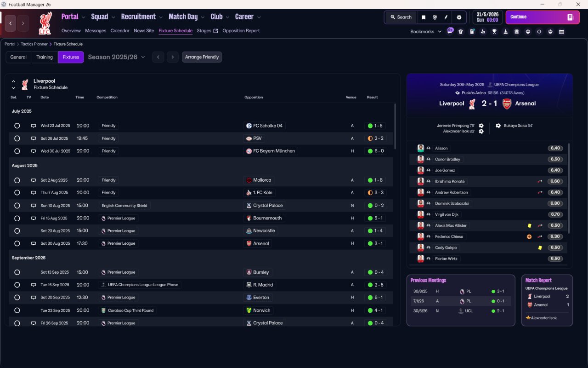Click the external-link icon next to Stages
588x368 pixels.
click(x=215, y=31)
